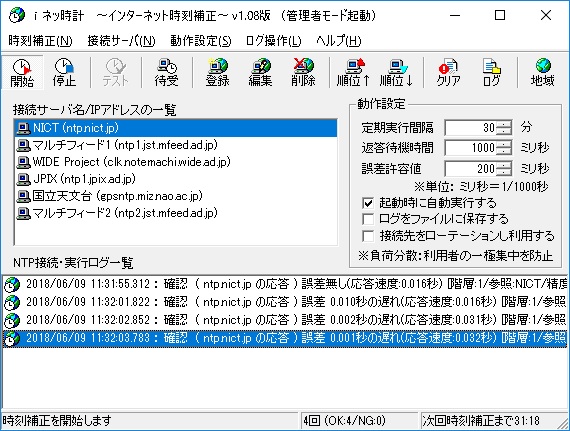Open the 待受 (standby) toolbar icon

click(x=166, y=72)
